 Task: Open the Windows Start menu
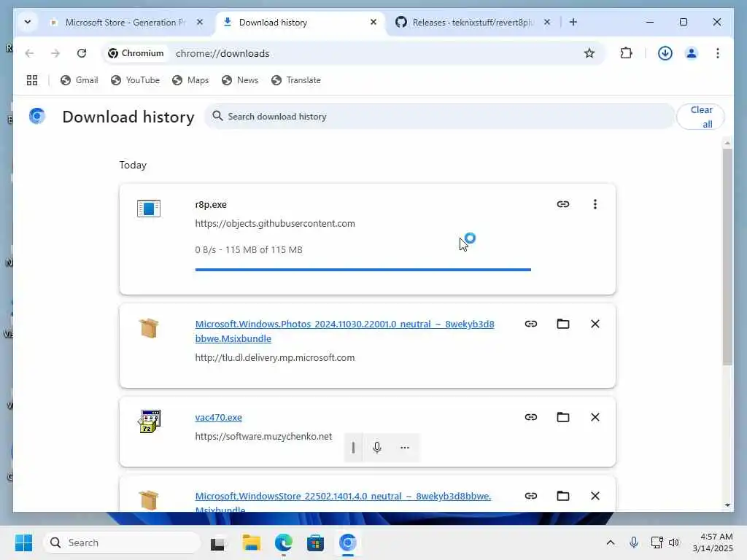point(24,542)
